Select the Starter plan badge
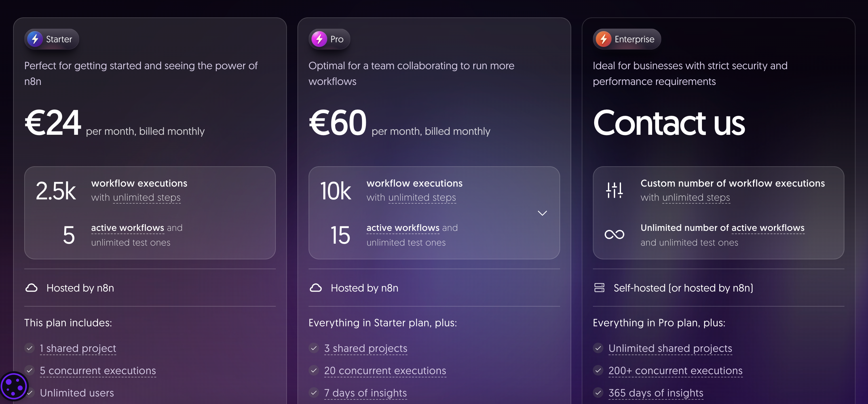 [x=51, y=39]
